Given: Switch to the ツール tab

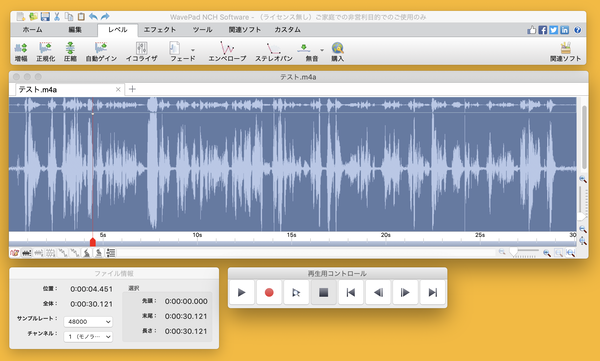Looking at the screenshot, I should (202, 29).
